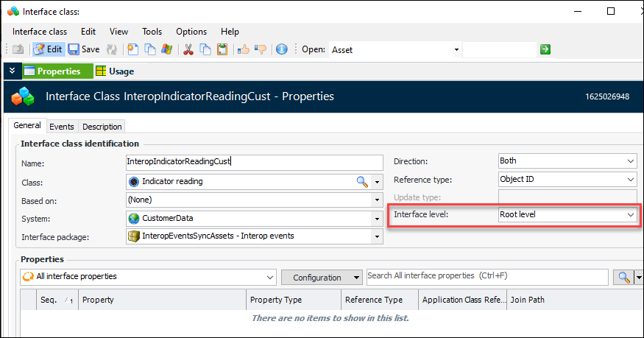Switch to the Events tab
This screenshot has width=644, height=338.
pos(62,127)
